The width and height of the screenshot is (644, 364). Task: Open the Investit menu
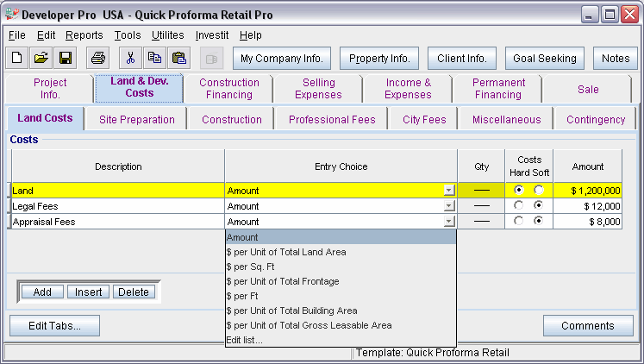212,35
